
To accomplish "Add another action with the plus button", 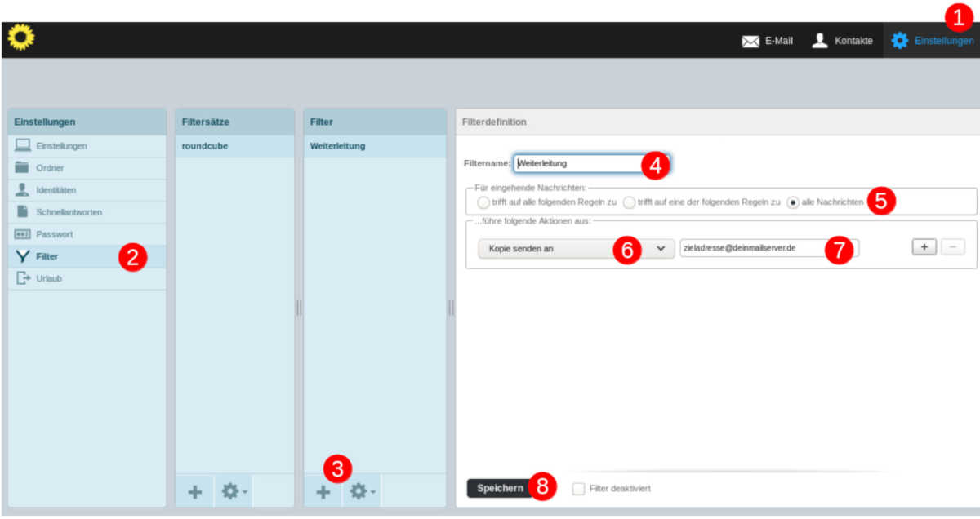I will coord(924,248).
